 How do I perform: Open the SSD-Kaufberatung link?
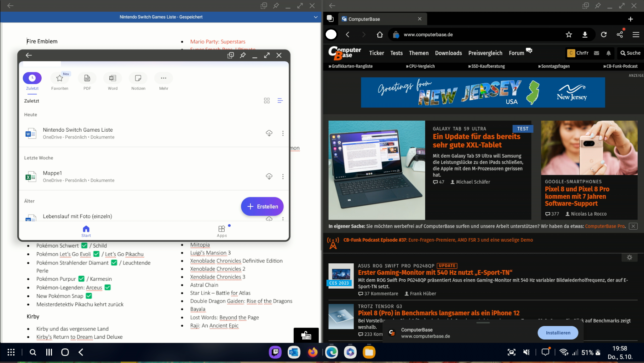(487, 66)
